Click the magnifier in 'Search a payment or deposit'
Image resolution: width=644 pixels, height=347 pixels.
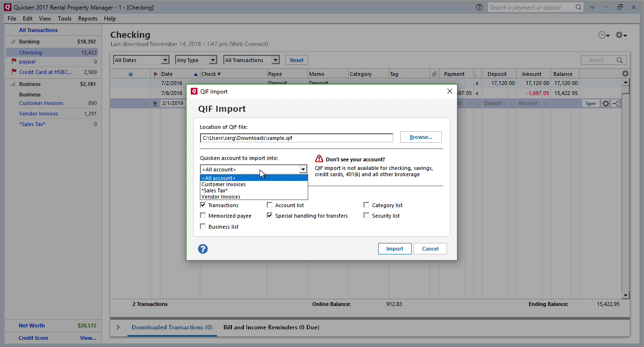tap(578, 7)
